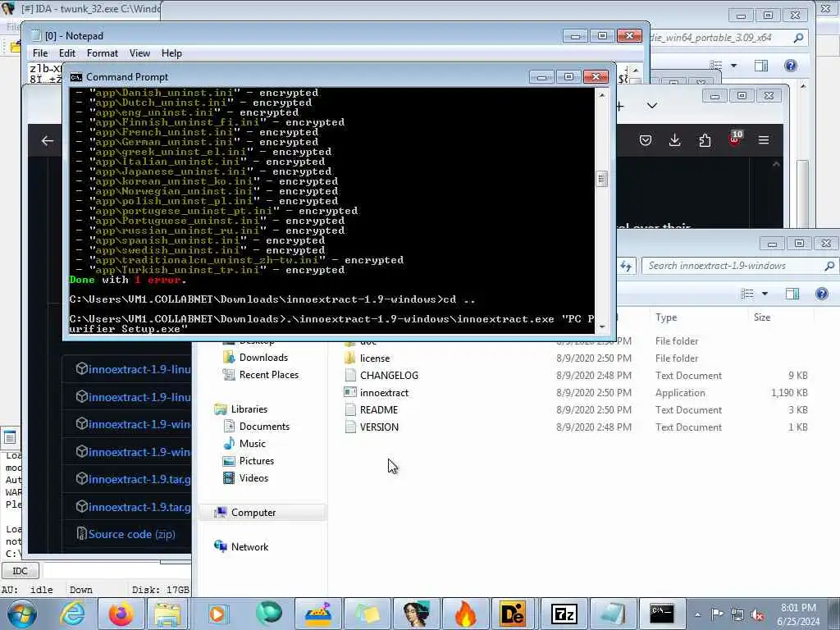Open Notepad Edit menu
840x630 pixels.
click(x=67, y=53)
